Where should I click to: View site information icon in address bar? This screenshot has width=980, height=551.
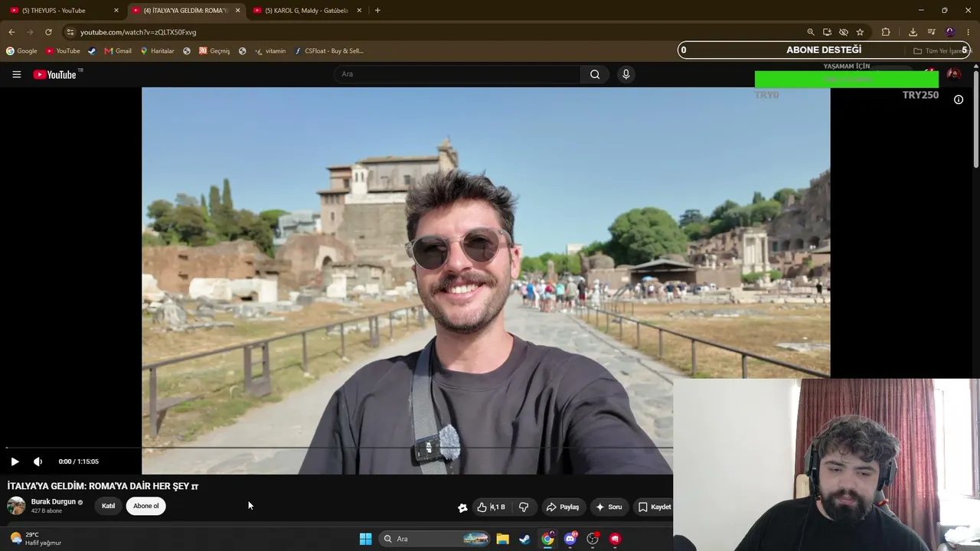pyautogui.click(x=70, y=32)
